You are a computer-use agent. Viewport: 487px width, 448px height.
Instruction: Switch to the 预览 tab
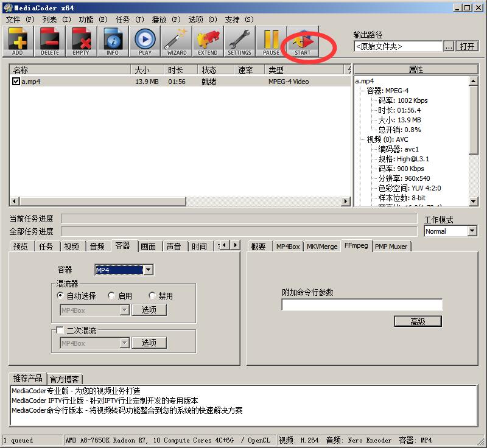tap(21, 247)
